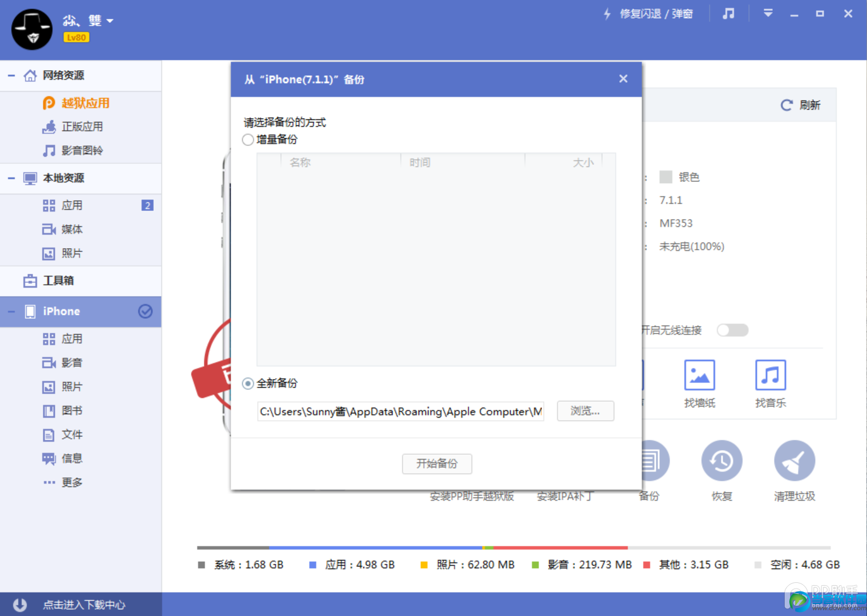Click 应用 : 4.98 GB storage legend
867x616 pixels.
pos(352,565)
